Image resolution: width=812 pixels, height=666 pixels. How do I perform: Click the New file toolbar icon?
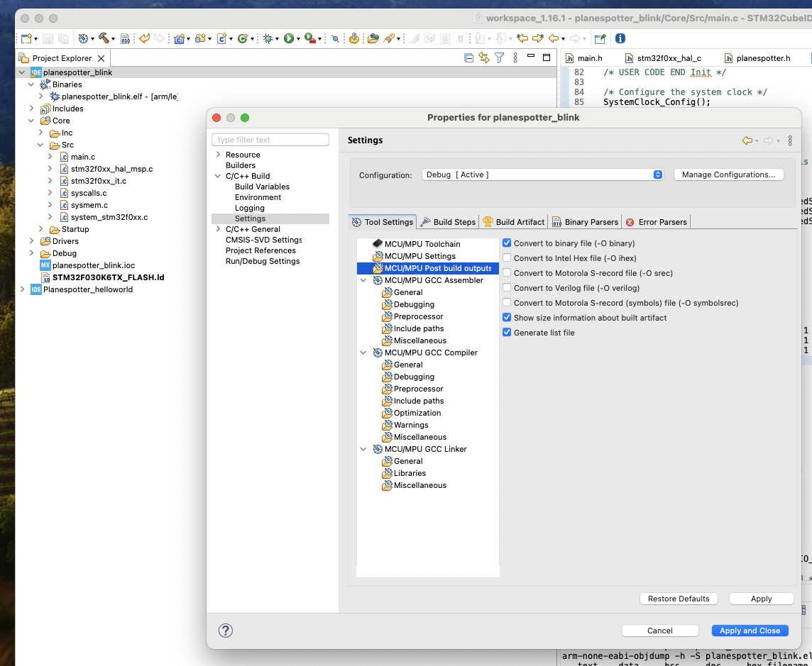26,38
